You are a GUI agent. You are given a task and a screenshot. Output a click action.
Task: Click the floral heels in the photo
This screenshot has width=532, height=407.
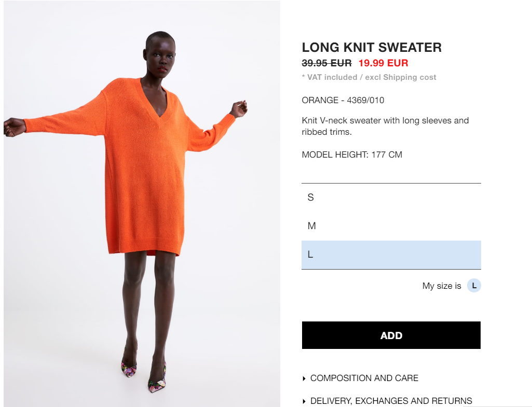(x=144, y=374)
